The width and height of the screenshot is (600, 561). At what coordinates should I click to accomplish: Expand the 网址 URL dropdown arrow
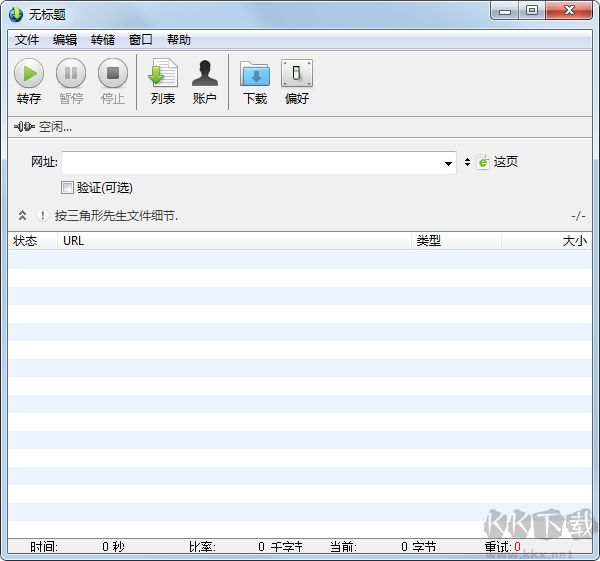coord(449,163)
